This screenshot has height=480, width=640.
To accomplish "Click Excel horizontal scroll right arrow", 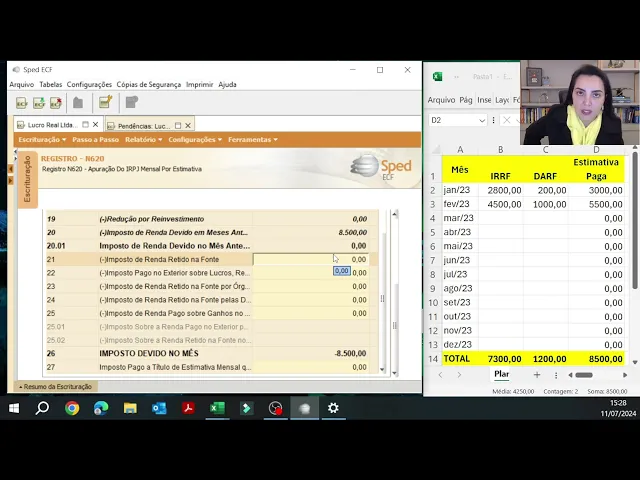I will [x=624, y=375].
